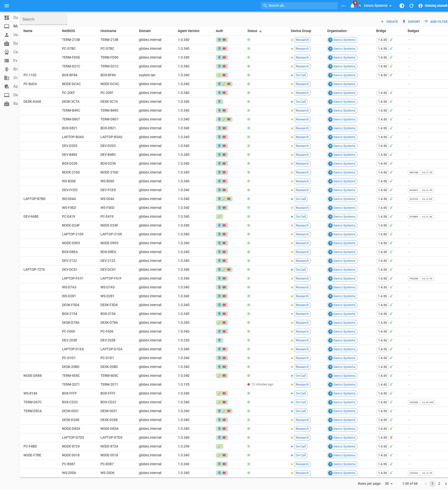The width and height of the screenshot is (448, 490).
Task: Click the search magnifier icon in top bar
Action: 265,5
